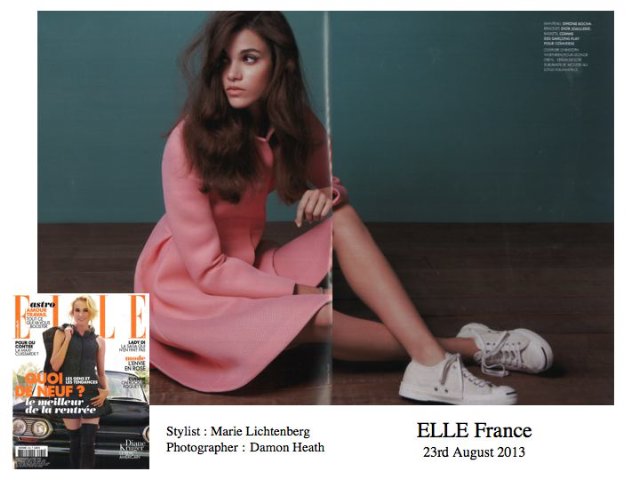Click the "le meilleur de la rentrée" text
Screen dimensions: 640x480
[x=60, y=406]
